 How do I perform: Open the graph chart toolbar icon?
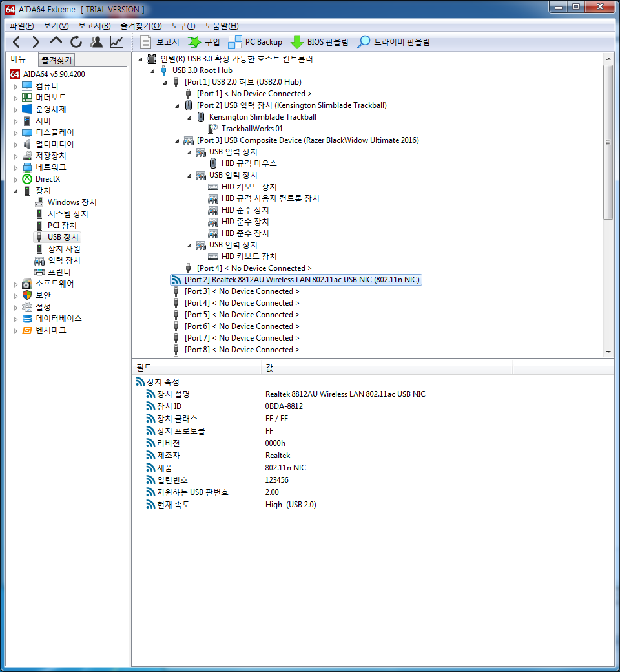coord(116,41)
